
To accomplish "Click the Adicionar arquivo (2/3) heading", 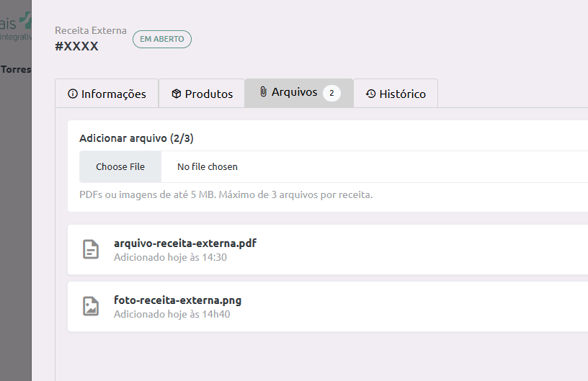I will 136,138.
